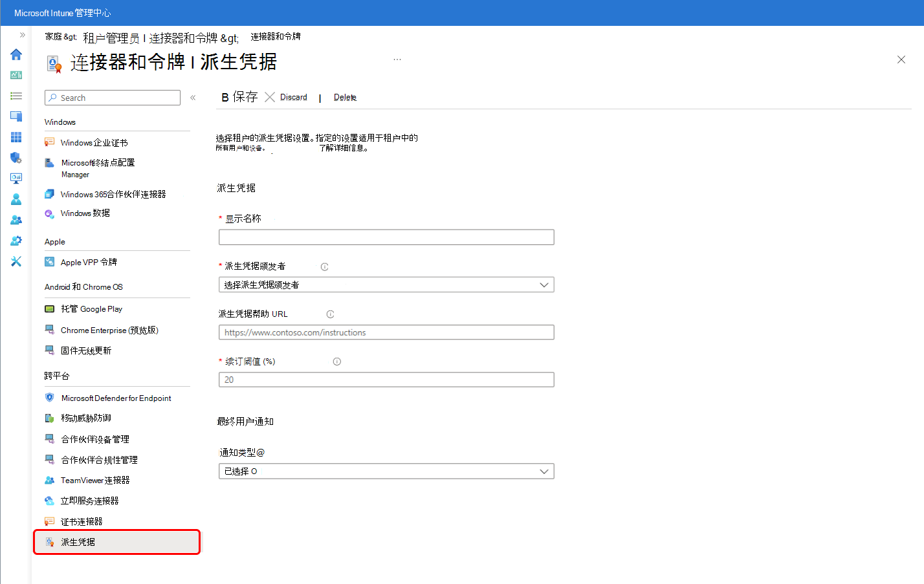Focus the Search box in the side menu
Image resolution: width=924 pixels, height=584 pixels.
[113, 98]
